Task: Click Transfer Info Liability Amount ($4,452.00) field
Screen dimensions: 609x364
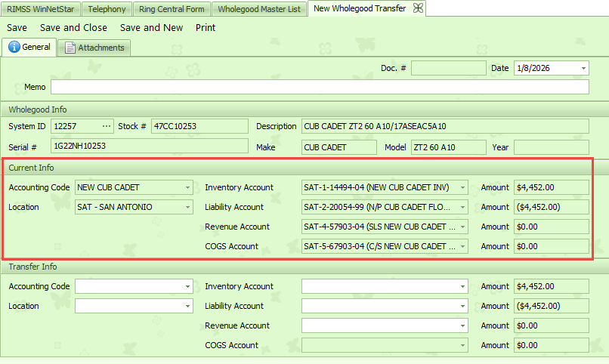Action: (552, 306)
